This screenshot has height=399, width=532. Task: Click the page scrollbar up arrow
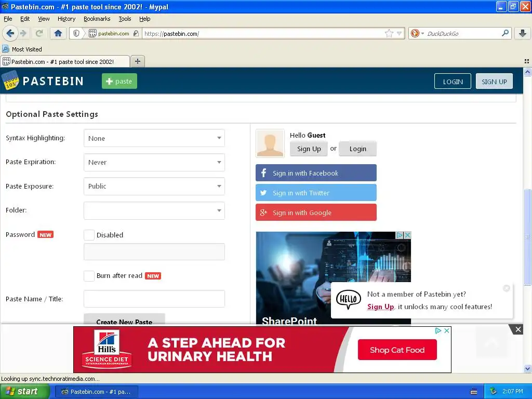tap(527, 72)
